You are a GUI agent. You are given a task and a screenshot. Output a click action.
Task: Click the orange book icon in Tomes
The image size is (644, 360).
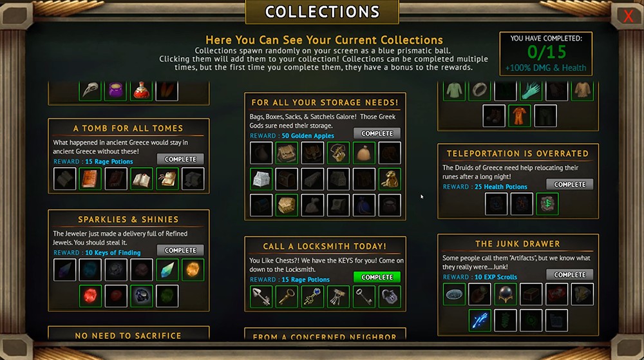pyautogui.click(x=90, y=178)
